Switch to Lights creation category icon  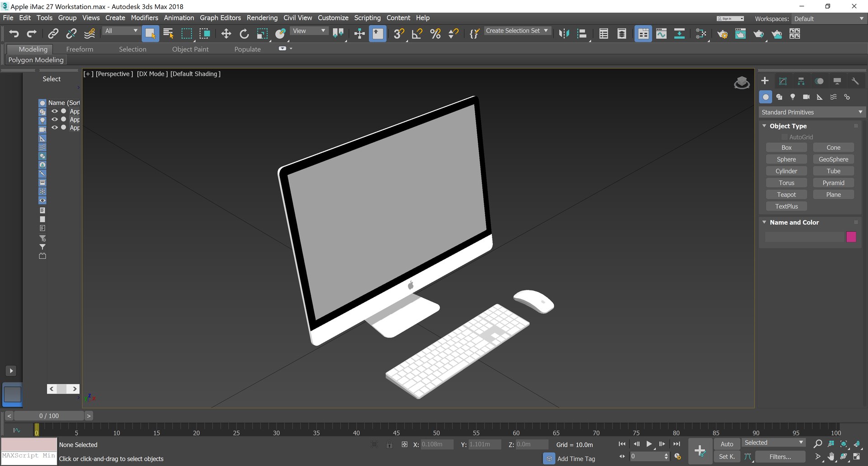coord(793,97)
